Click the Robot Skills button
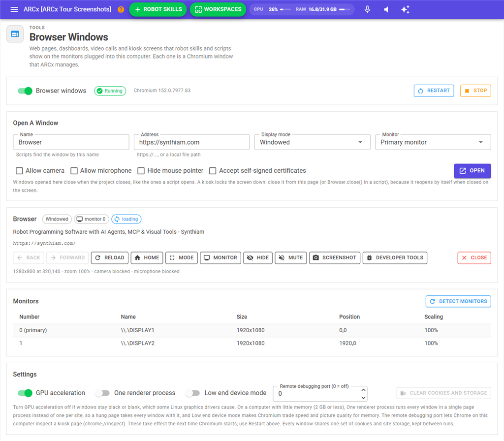The width and height of the screenshot is (504, 441). (x=158, y=9)
